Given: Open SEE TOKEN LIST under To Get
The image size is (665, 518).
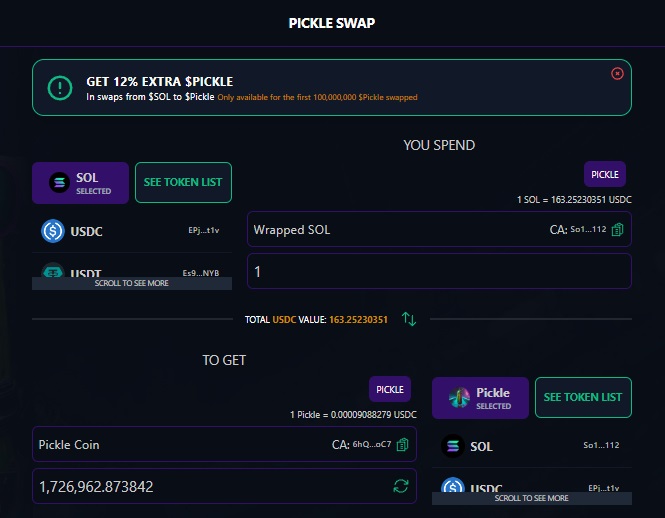Looking at the screenshot, I should coord(583,398).
